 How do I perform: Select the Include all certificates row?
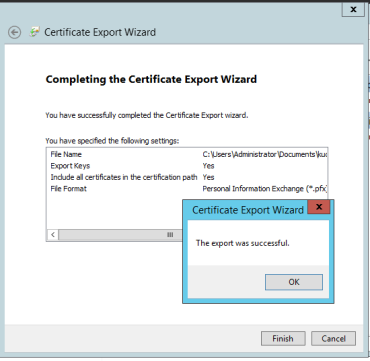pos(187,177)
